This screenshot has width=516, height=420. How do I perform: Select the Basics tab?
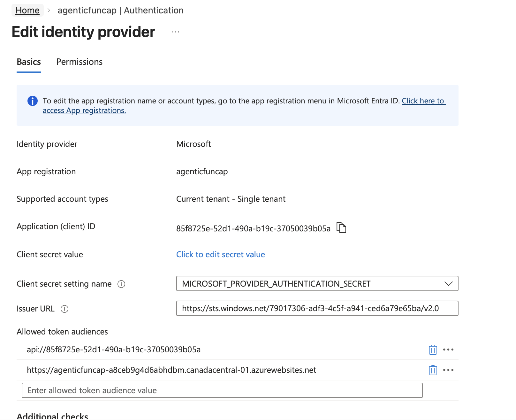tap(29, 62)
